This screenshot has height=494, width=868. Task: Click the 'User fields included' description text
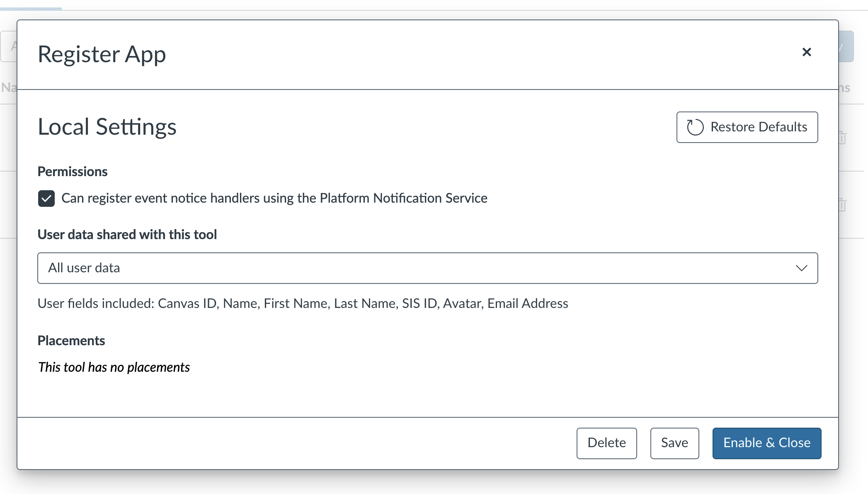coord(303,303)
